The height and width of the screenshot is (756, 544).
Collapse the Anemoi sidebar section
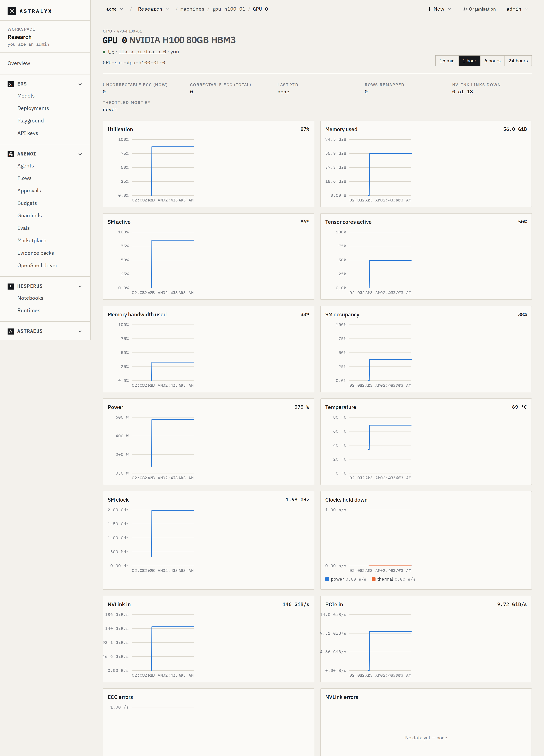80,154
